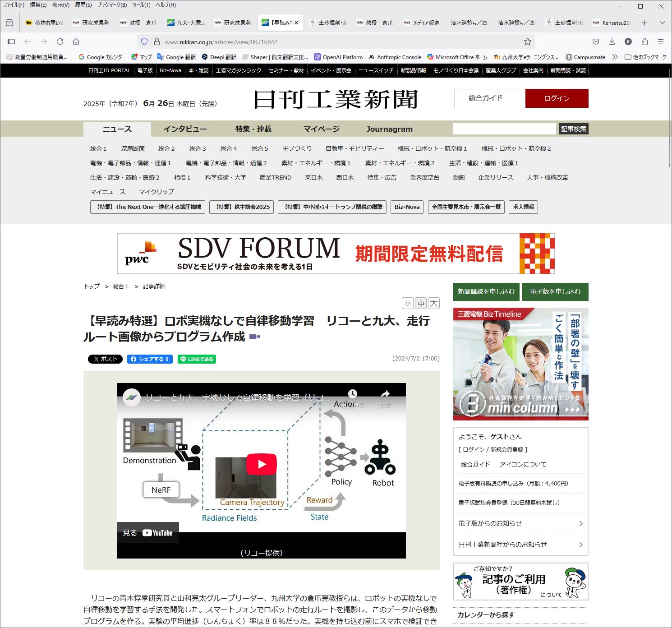Open the Biz-Nova boxed link
672x628 pixels.
[407, 207]
